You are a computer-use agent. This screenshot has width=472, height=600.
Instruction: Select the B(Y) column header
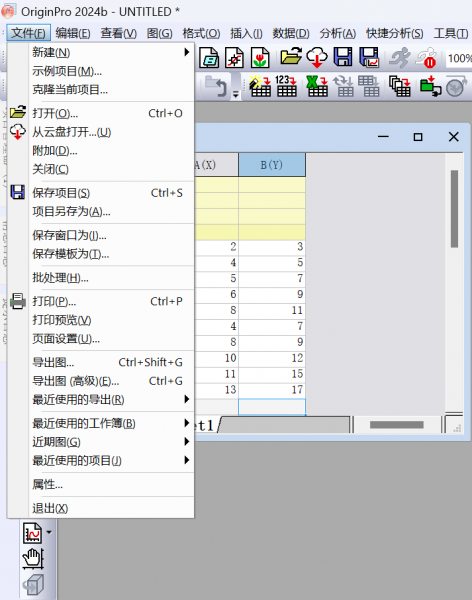click(272, 165)
